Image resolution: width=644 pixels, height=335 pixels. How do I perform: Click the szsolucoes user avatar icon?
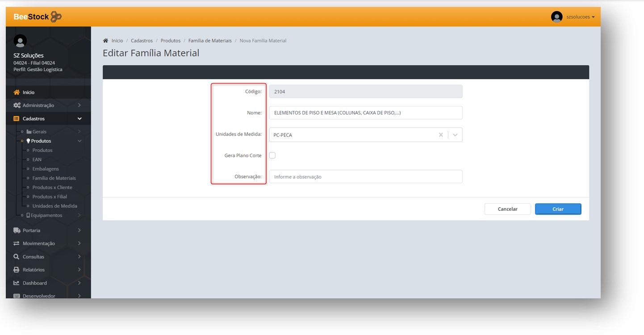pyautogui.click(x=556, y=17)
